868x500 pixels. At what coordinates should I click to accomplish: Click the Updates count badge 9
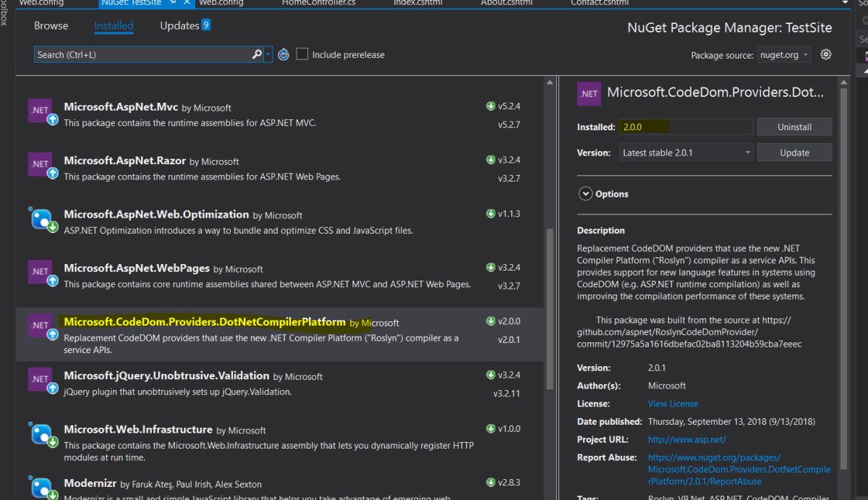pyautogui.click(x=206, y=25)
